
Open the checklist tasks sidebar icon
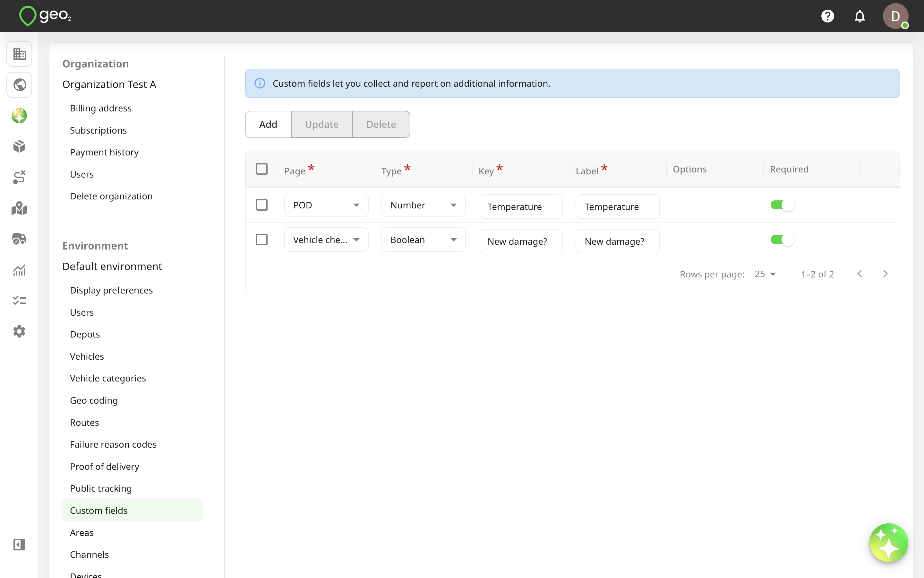[20, 301]
